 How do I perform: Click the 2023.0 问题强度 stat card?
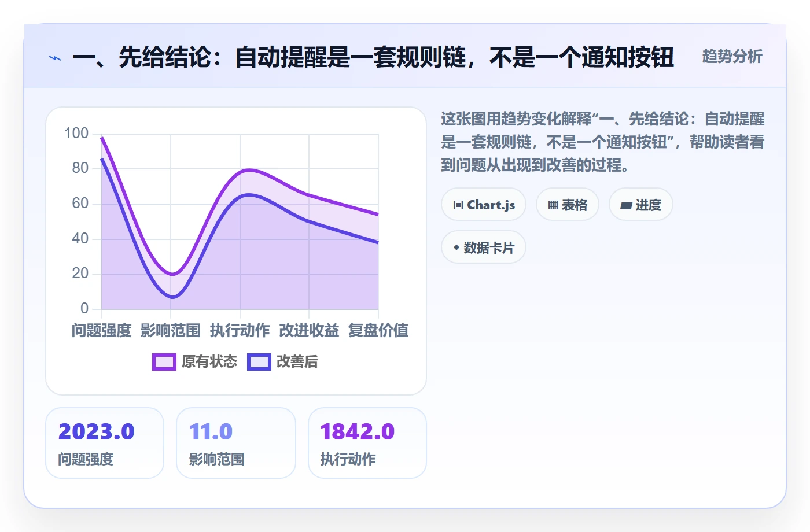(x=105, y=443)
